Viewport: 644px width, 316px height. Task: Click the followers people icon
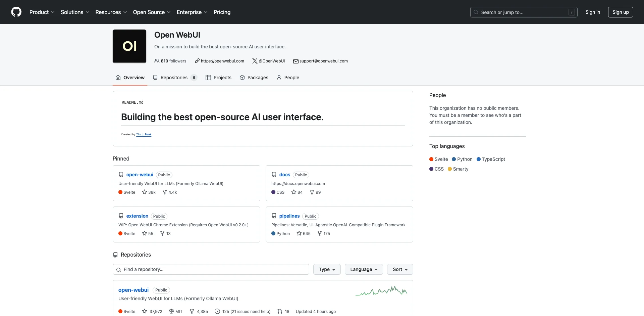157,61
